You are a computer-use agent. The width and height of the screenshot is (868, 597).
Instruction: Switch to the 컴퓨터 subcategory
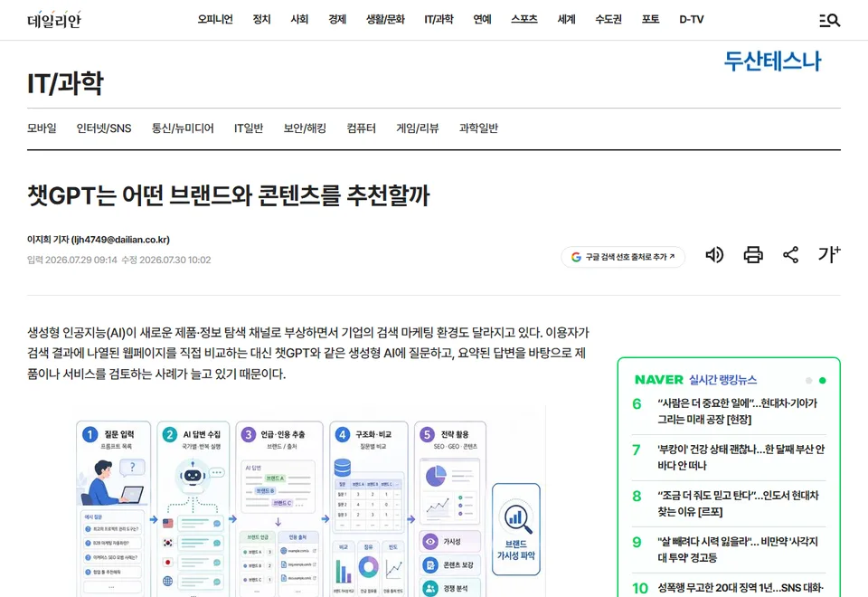click(x=362, y=128)
